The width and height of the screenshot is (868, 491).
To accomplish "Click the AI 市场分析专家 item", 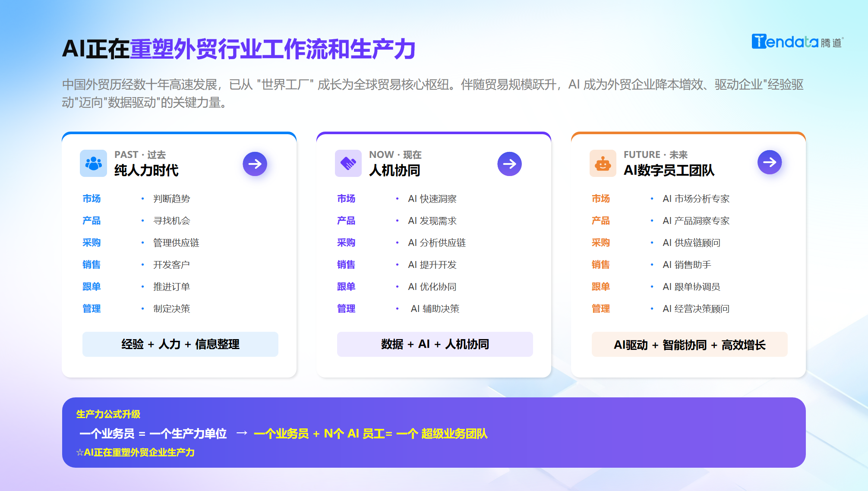I will point(696,198).
